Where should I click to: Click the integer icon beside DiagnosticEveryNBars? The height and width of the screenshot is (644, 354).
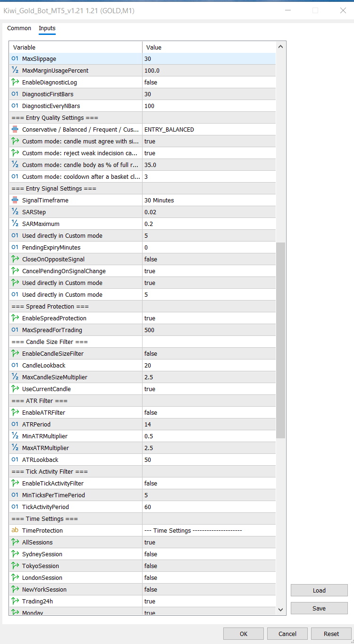point(15,106)
